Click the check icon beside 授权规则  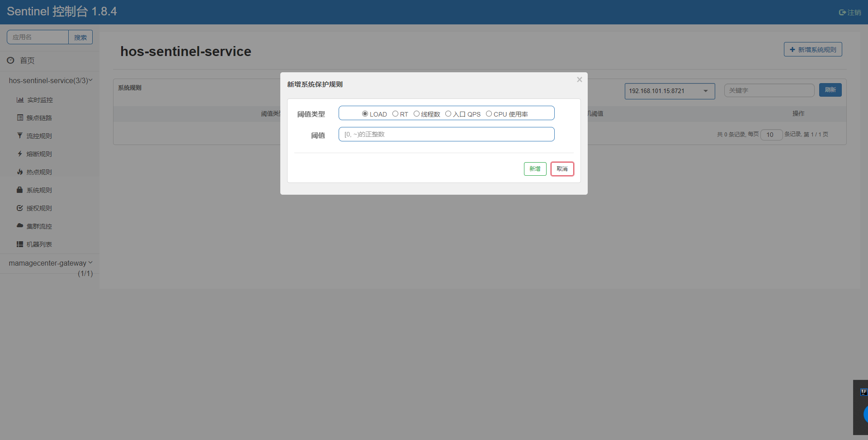coord(20,208)
